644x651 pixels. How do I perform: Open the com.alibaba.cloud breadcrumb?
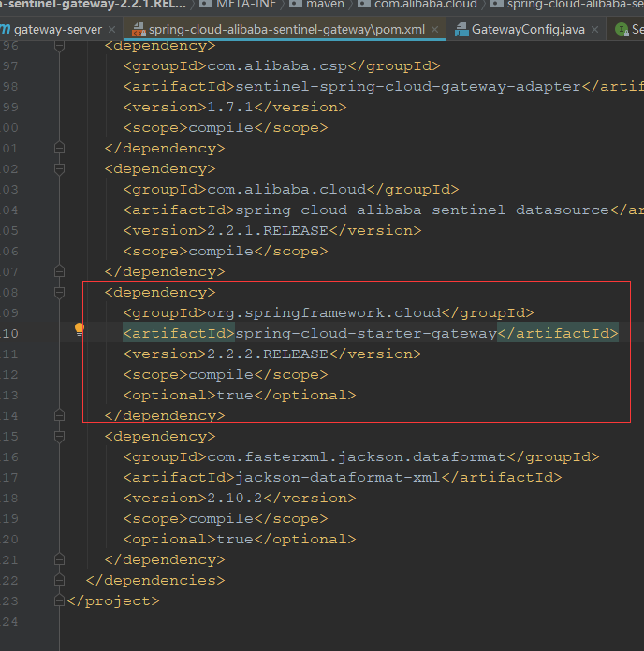pos(418,4)
